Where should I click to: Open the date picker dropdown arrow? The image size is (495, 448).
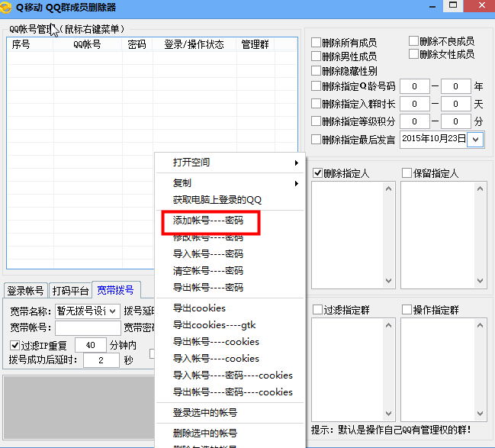475,140
